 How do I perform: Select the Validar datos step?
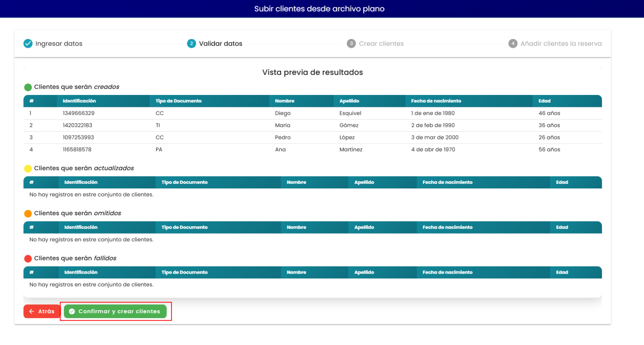point(215,44)
